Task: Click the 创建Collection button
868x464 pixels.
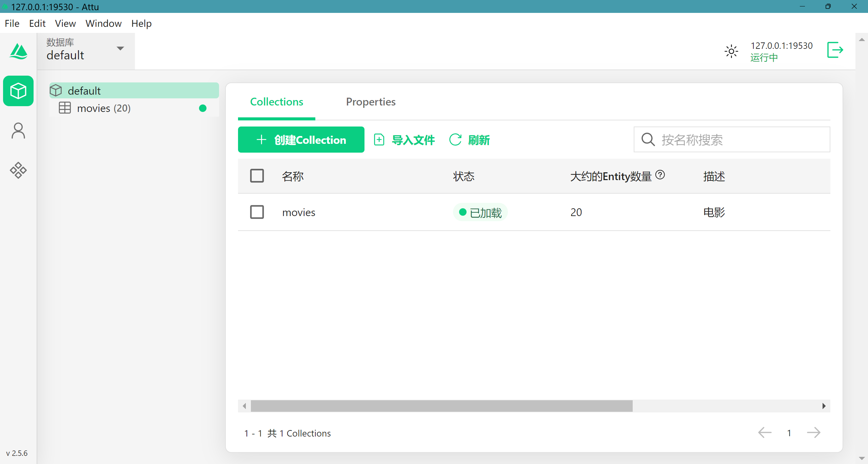Action: point(301,140)
